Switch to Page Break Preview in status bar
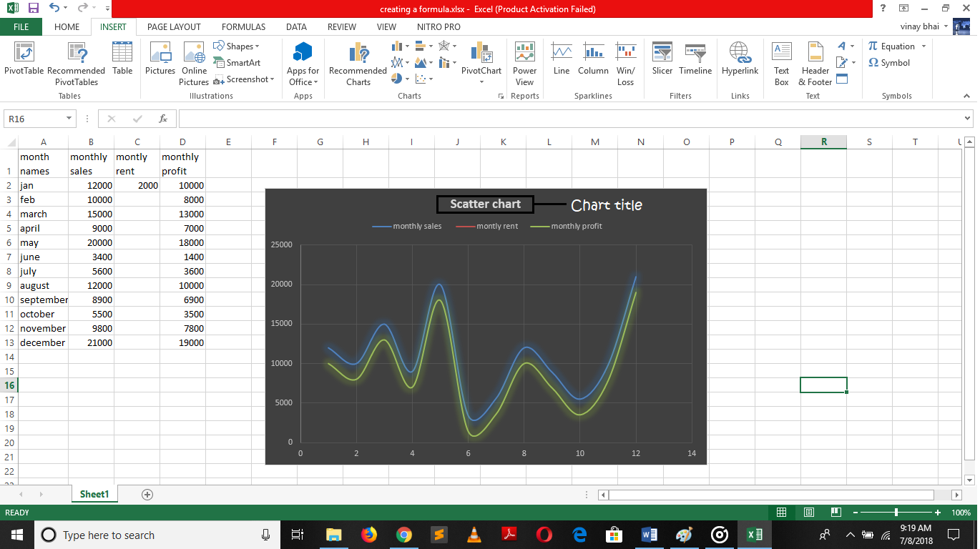 coord(835,513)
